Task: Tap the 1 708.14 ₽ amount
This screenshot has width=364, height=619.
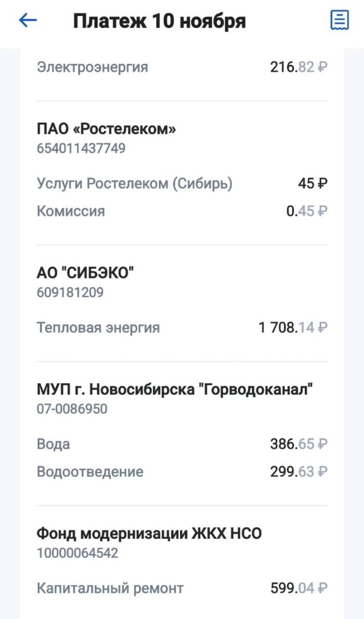Action: coord(293,328)
